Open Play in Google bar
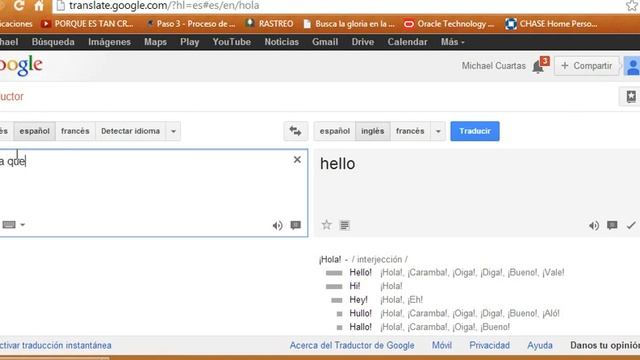Image resolution: width=640 pixels, height=360 pixels. click(189, 42)
